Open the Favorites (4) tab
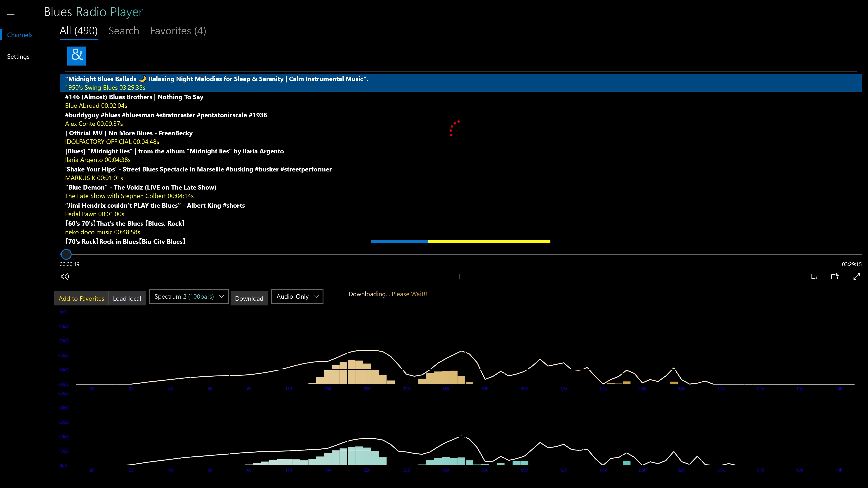This screenshot has width=868, height=488. 178,31
